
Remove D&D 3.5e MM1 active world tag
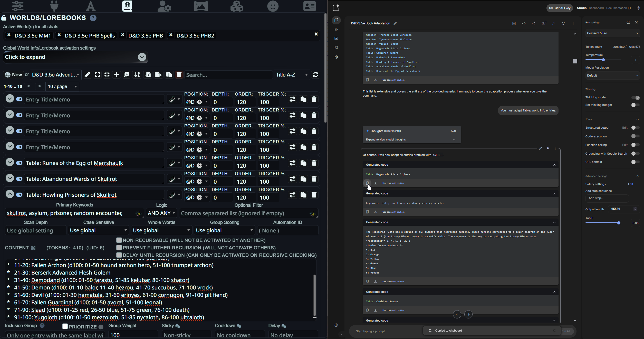click(x=9, y=35)
